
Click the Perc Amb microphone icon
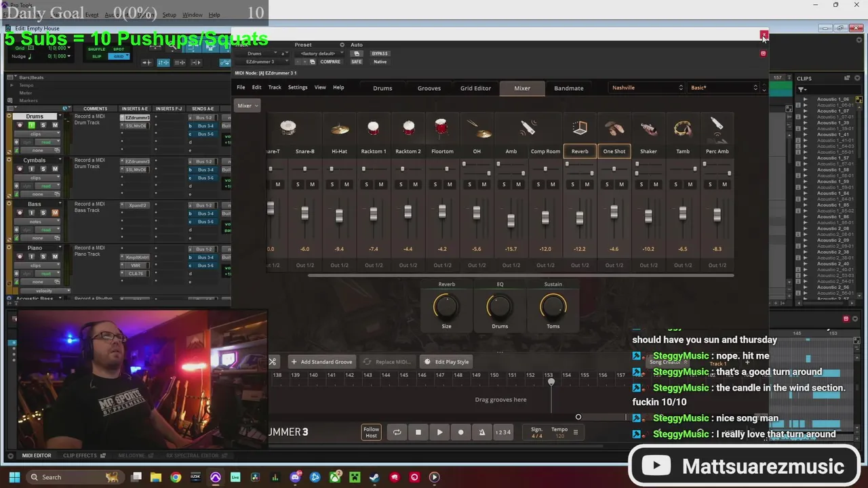[717, 126]
